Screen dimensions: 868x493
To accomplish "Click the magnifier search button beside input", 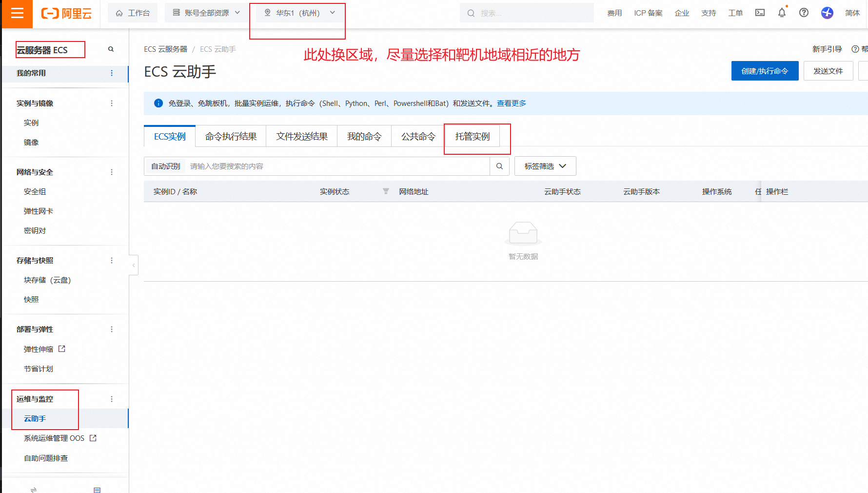I will 499,166.
